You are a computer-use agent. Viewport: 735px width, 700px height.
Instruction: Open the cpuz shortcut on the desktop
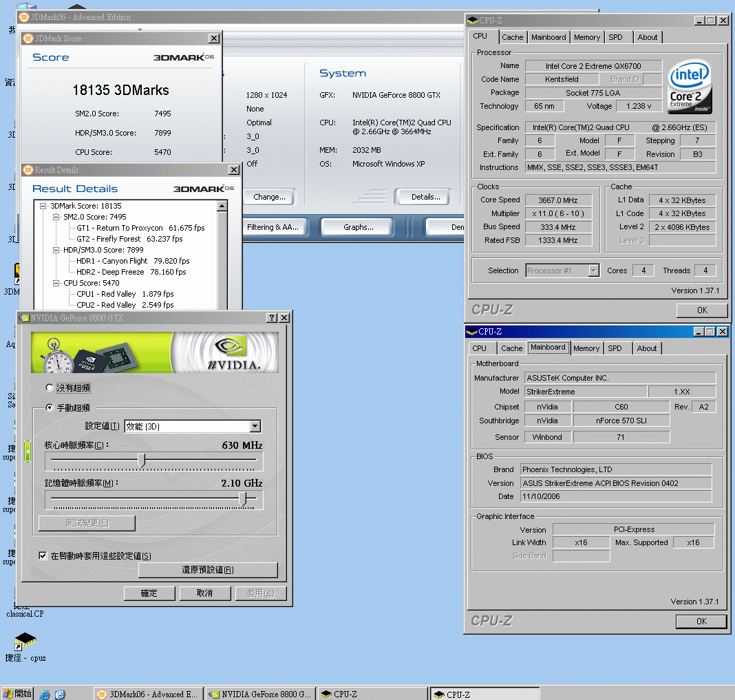(x=25, y=646)
